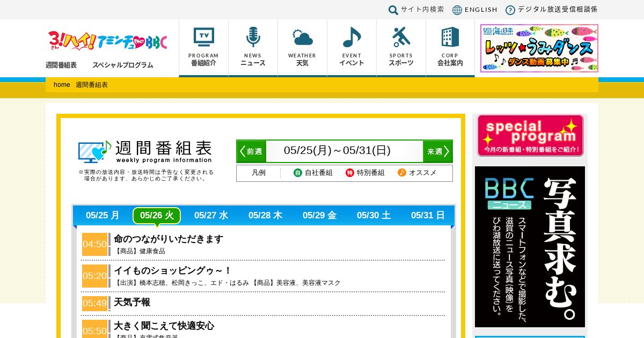Click the orange オススメ legend icon
This screenshot has width=644, height=338.
[402, 173]
